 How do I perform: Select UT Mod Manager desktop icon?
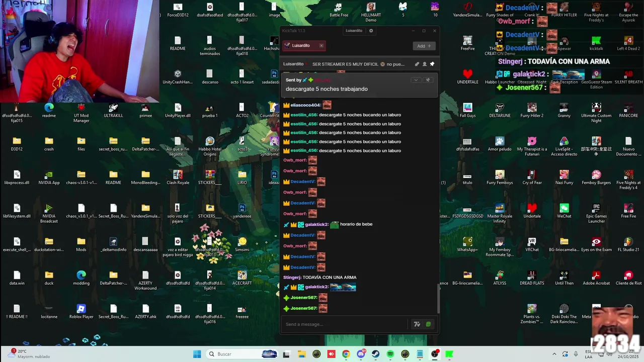pyautogui.click(x=81, y=113)
